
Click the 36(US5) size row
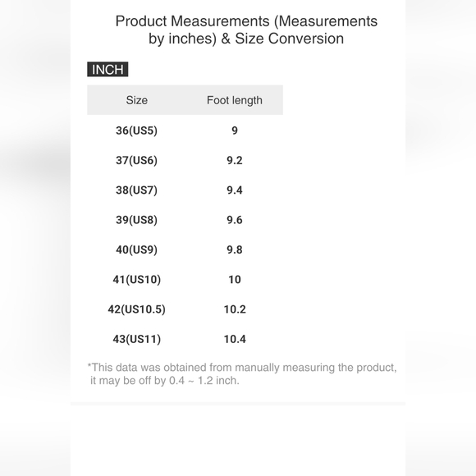[x=185, y=130]
